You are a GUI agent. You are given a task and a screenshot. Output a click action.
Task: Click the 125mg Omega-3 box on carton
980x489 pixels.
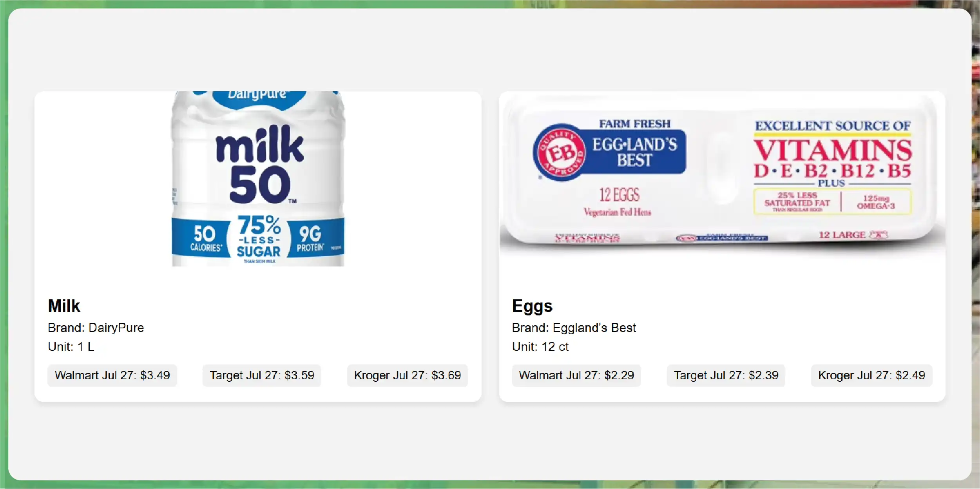coord(876,202)
